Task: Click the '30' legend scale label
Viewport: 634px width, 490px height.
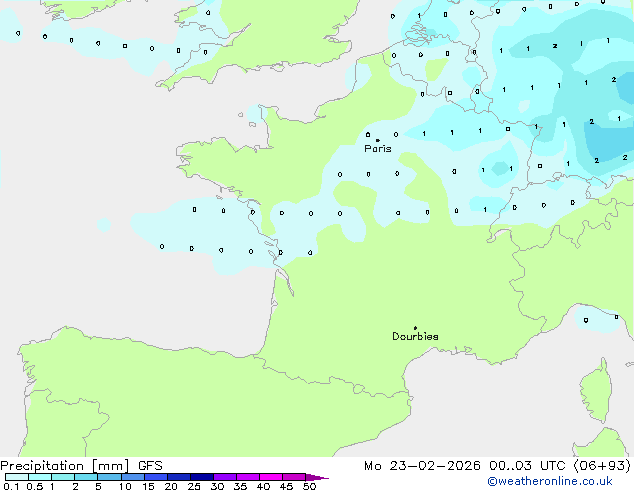Action: click(217, 486)
